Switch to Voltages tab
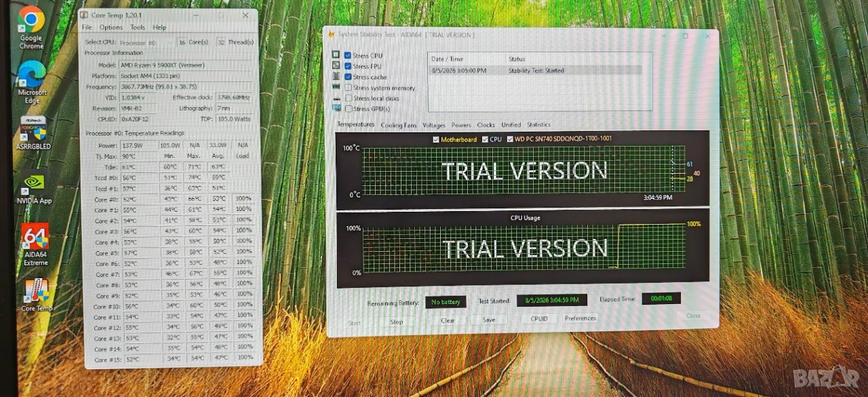Viewport: 868px width, 397px height. point(434,125)
